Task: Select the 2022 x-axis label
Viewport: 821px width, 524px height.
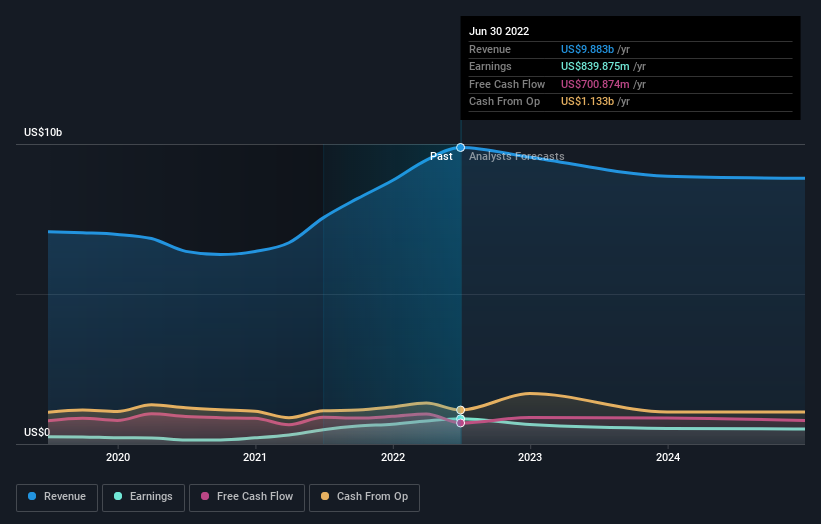Action: click(x=393, y=458)
